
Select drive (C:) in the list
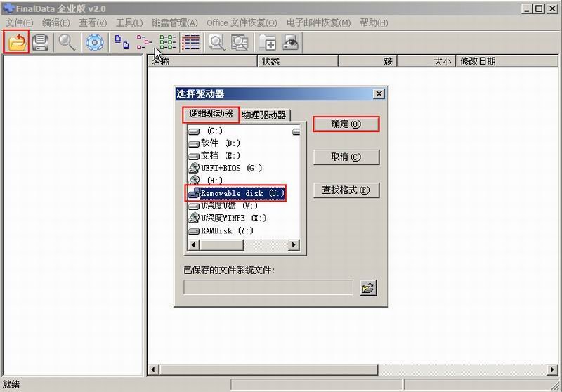(x=205, y=131)
